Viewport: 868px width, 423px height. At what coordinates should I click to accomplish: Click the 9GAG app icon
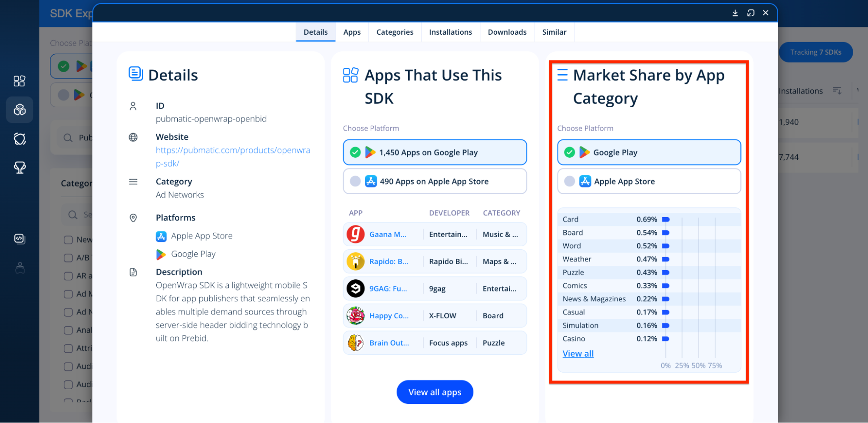point(355,288)
